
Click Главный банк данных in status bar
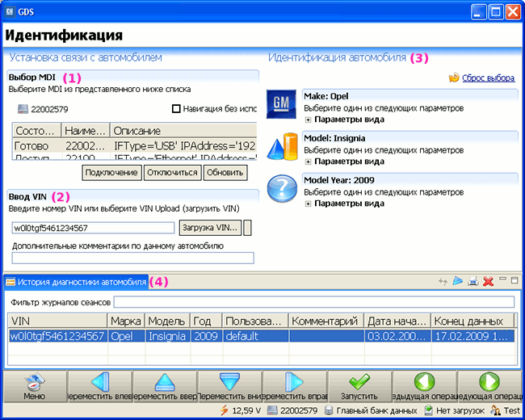pyautogui.click(x=376, y=410)
